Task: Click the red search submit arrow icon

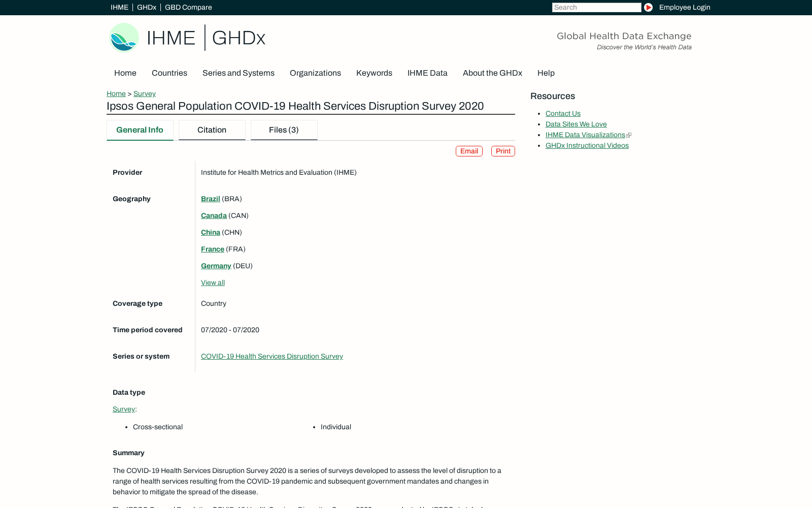Action: click(648, 7)
